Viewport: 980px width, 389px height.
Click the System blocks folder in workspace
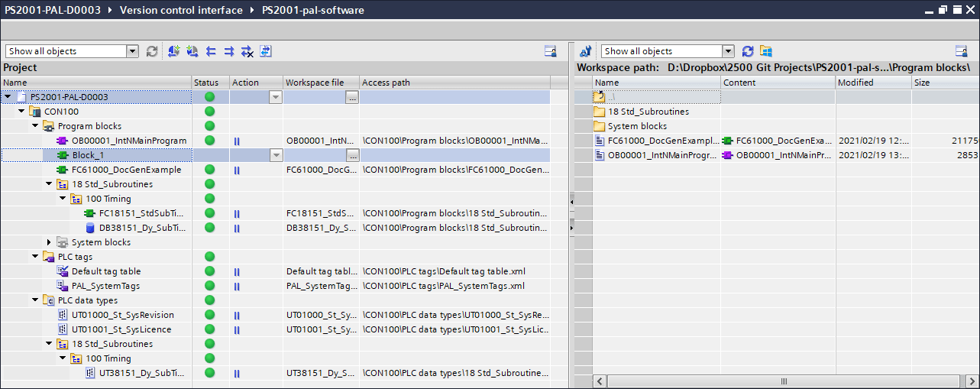[630, 126]
